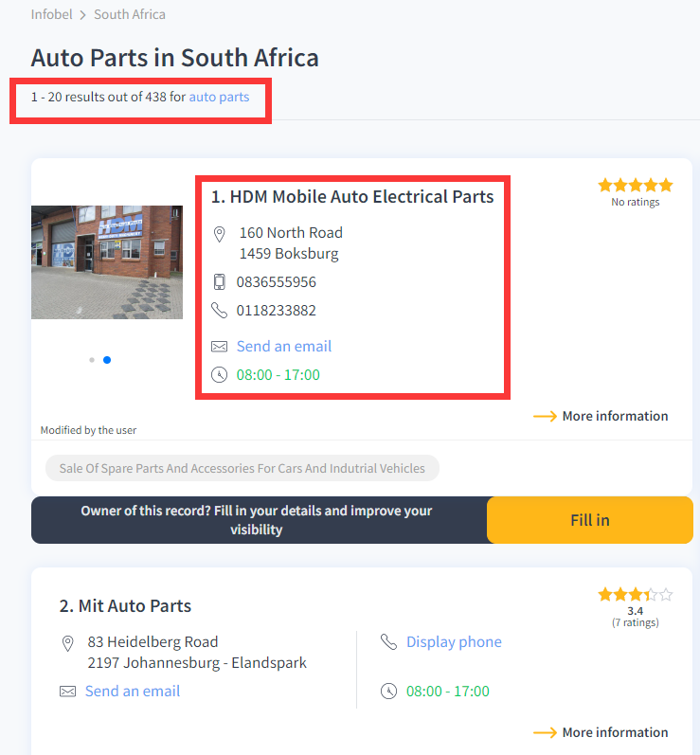Click the five-star rating for HDM Mobile

coord(635,186)
